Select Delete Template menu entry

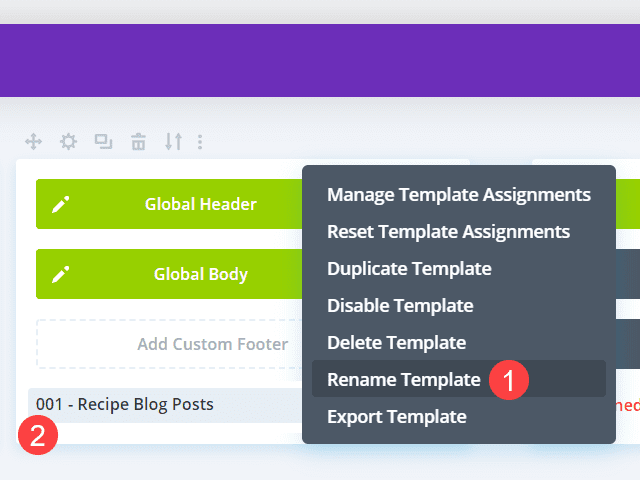396,342
